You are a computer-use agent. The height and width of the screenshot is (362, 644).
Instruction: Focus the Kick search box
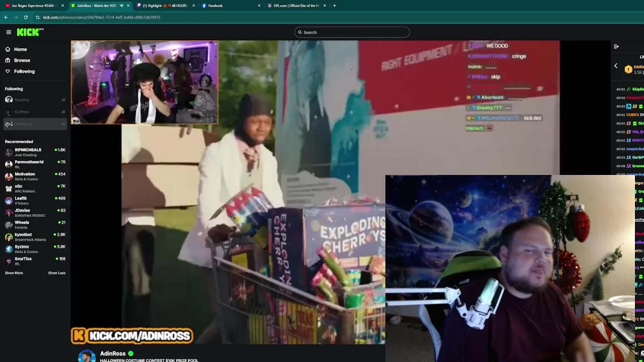click(352, 32)
